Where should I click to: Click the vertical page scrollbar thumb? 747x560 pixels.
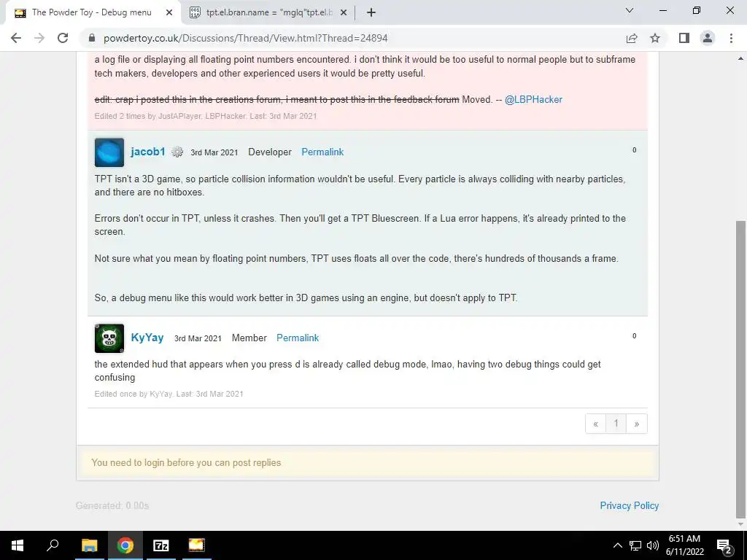pyautogui.click(x=741, y=369)
